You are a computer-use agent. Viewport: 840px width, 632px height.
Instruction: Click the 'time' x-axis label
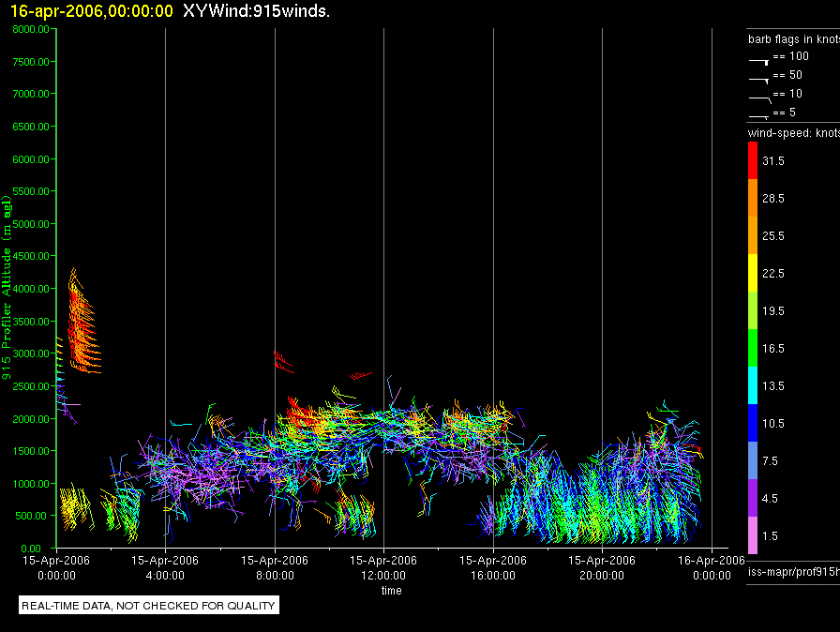pyautogui.click(x=392, y=590)
